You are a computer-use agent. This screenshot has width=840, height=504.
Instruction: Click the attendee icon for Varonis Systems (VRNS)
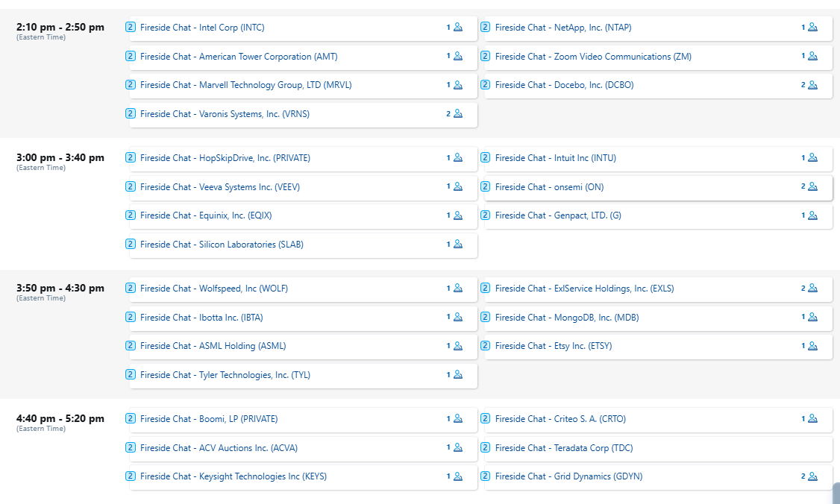click(458, 113)
